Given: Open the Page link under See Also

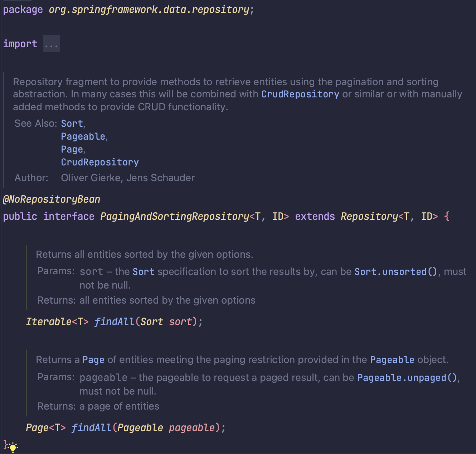Looking at the screenshot, I should pos(71,149).
